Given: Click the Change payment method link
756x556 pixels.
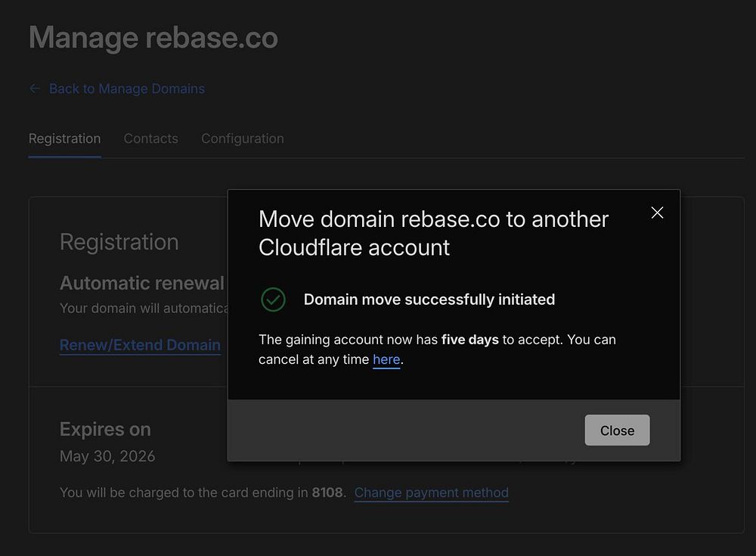Looking at the screenshot, I should pyautogui.click(x=432, y=492).
